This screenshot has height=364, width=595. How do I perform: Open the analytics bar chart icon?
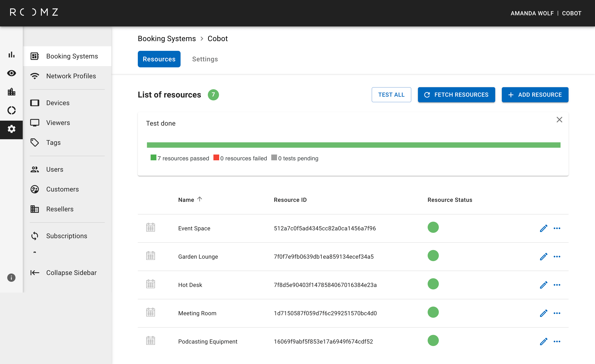point(11,55)
